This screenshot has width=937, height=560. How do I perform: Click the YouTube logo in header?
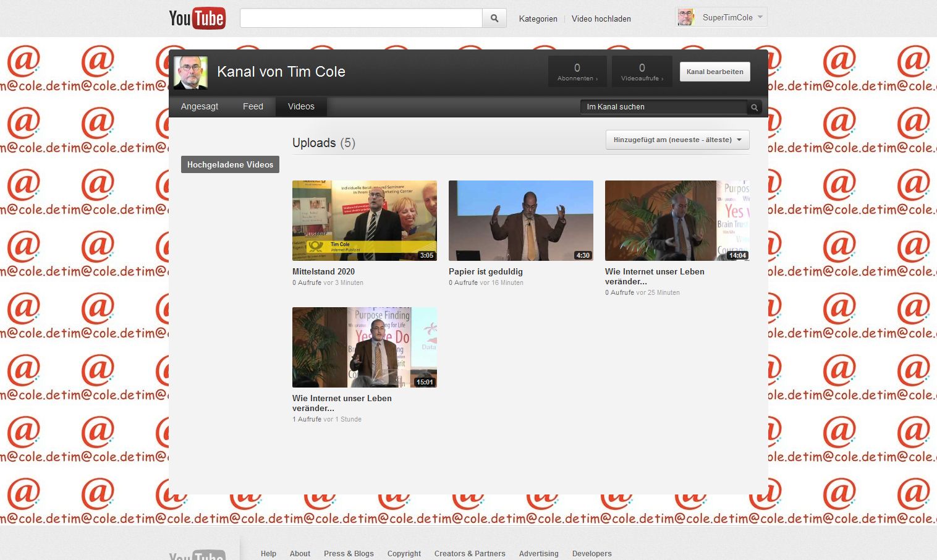coord(197,19)
